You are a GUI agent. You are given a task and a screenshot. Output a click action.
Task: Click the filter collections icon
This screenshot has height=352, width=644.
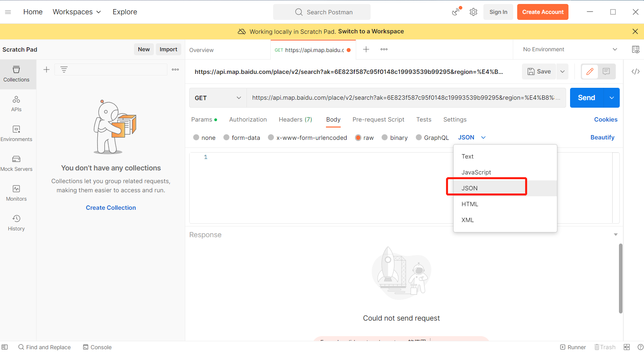click(x=64, y=70)
